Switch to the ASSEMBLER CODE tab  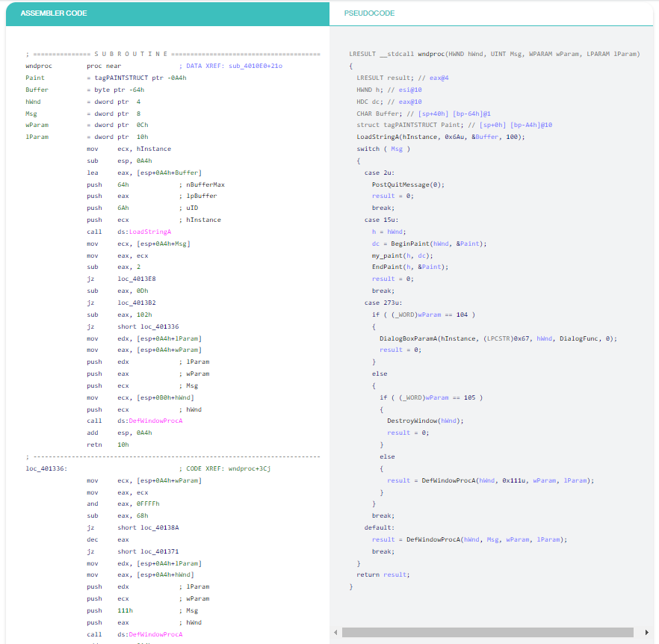167,13
